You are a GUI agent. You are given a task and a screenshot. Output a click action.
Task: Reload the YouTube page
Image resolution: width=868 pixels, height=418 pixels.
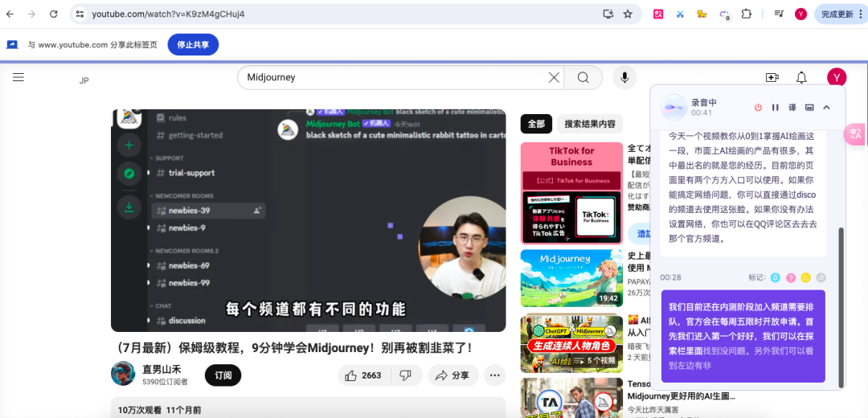coord(54,14)
